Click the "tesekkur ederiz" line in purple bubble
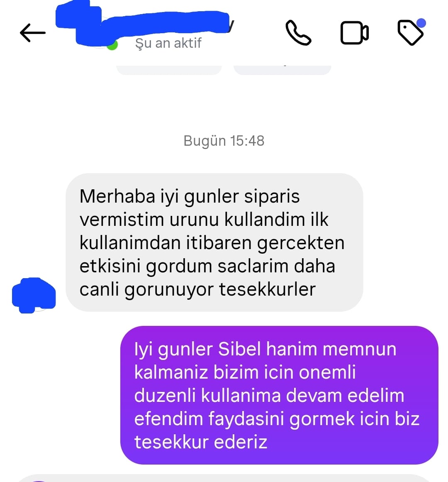448x482 pixels. pos(201,442)
